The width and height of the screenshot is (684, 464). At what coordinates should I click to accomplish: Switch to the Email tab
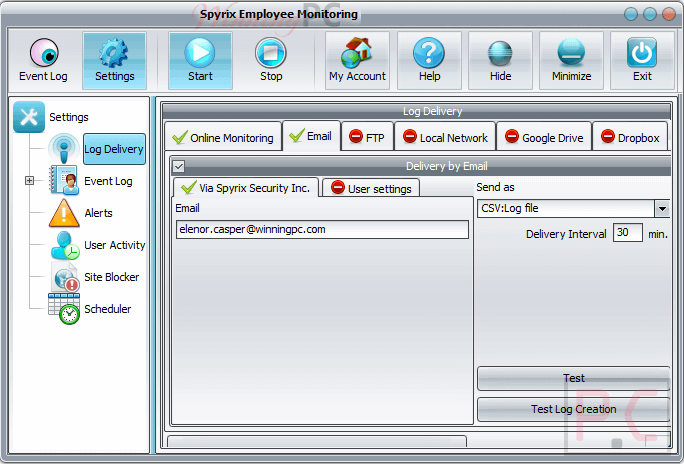point(311,136)
